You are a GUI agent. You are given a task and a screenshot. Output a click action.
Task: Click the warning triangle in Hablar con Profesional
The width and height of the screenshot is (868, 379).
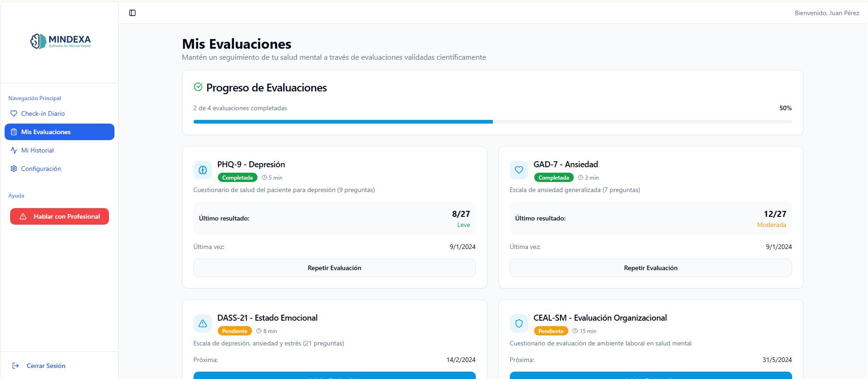point(23,216)
